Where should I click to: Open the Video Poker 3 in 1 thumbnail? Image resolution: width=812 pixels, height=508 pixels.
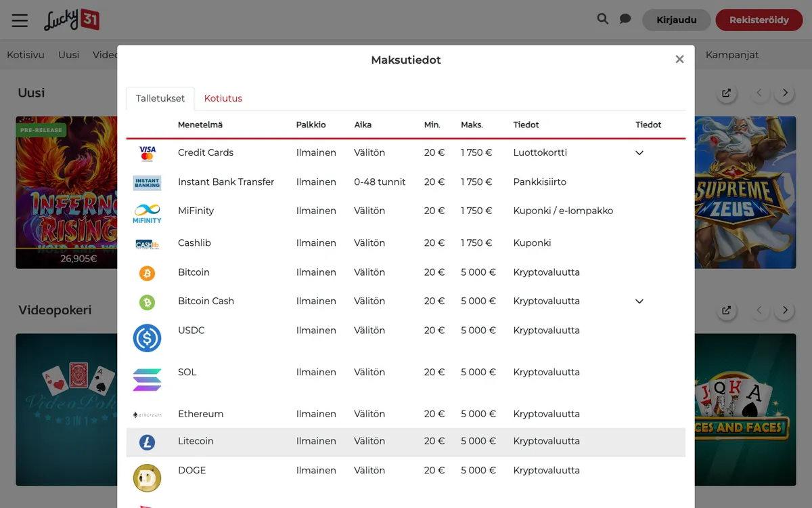66,409
